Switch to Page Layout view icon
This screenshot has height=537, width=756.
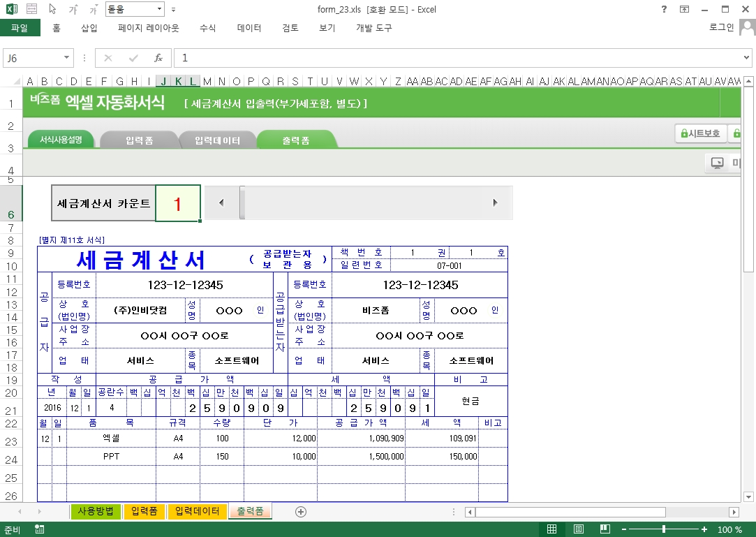point(578,529)
